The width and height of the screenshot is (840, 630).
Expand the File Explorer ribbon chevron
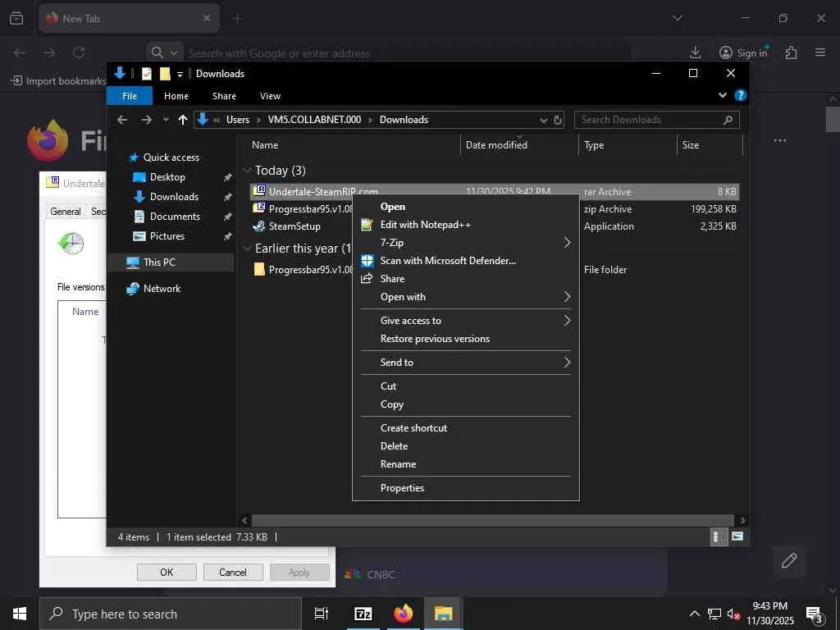722,95
